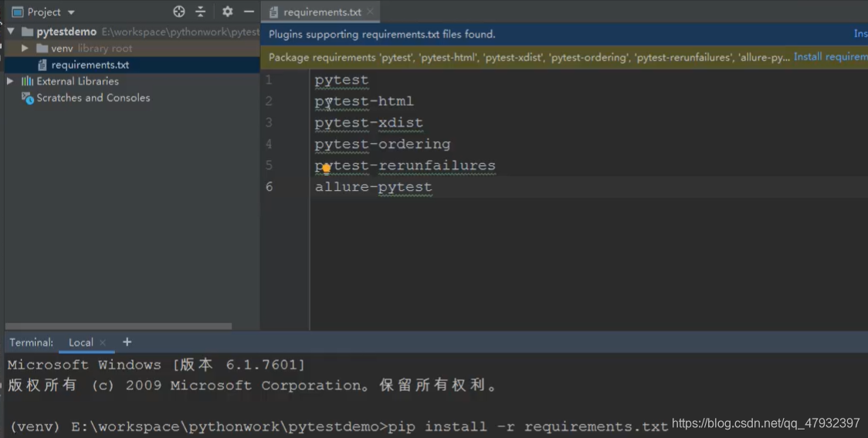Close the requirements.txt editor tab
The width and height of the screenshot is (868, 438).
[x=371, y=12]
